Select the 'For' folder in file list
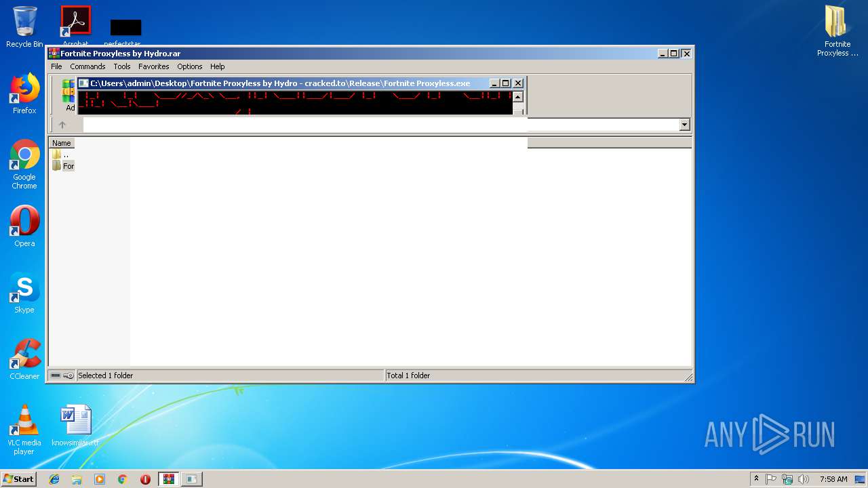868x488 pixels. pos(63,166)
